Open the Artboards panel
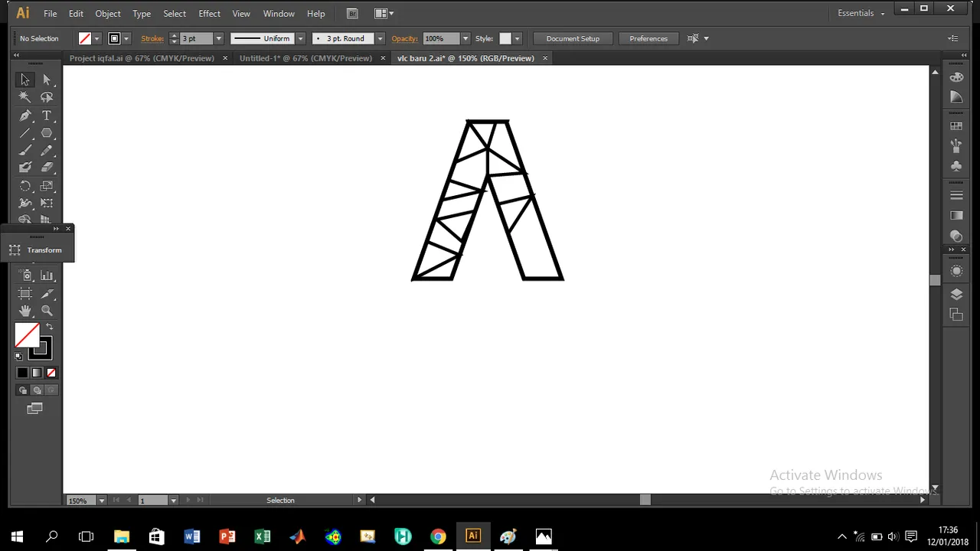 click(956, 315)
